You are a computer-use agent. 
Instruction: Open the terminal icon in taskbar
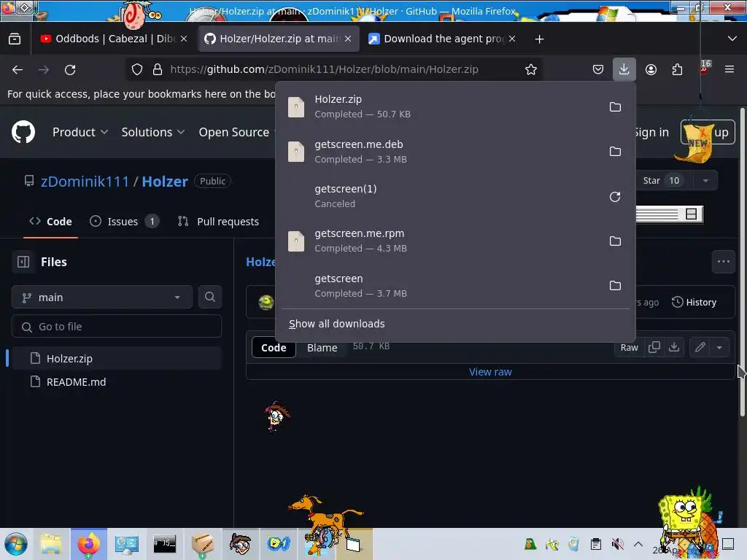tap(164, 544)
